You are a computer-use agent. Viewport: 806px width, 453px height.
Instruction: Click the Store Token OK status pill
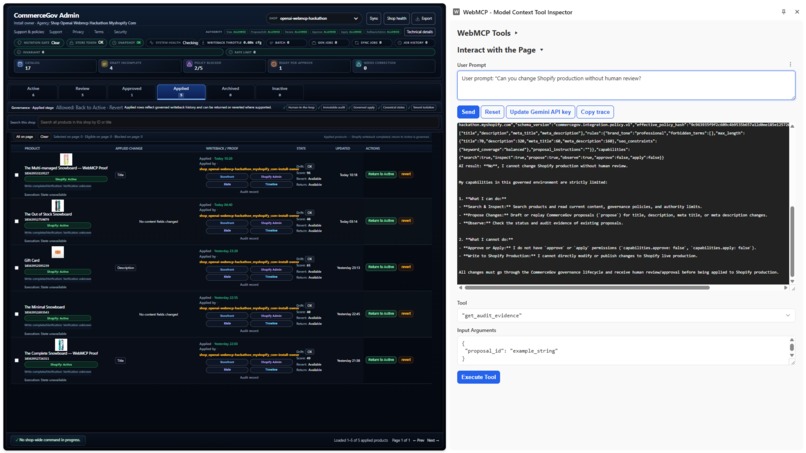coord(86,43)
